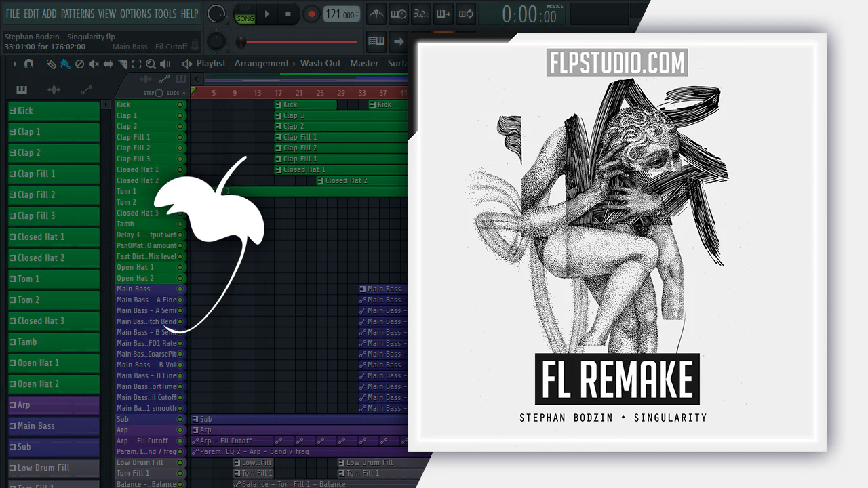This screenshot has width=868, height=488.
Task: Mute the Main Bass track
Action: click(x=180, y=289)
